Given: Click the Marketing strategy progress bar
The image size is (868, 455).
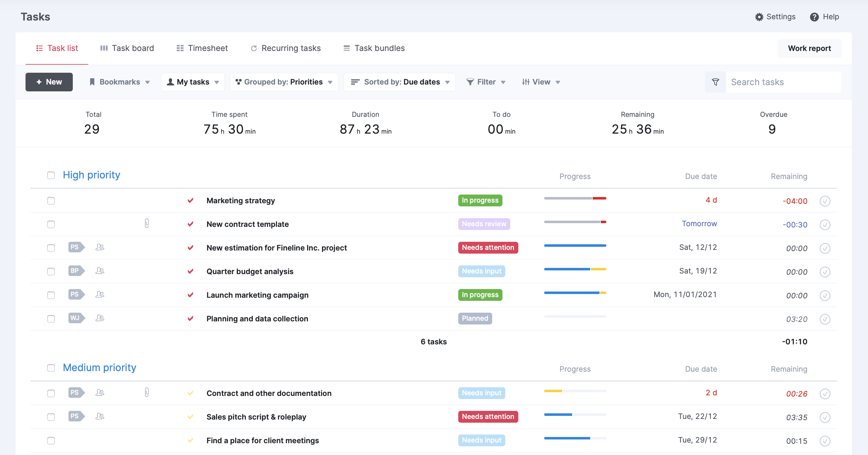Looking at the screenshot, I should (575, 199).
